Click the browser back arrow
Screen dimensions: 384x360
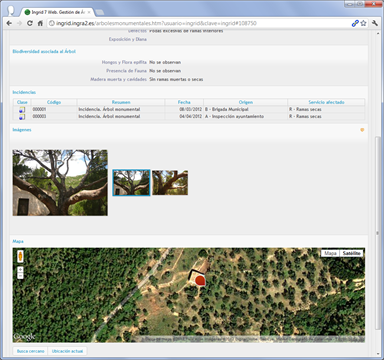click(9, 23)
